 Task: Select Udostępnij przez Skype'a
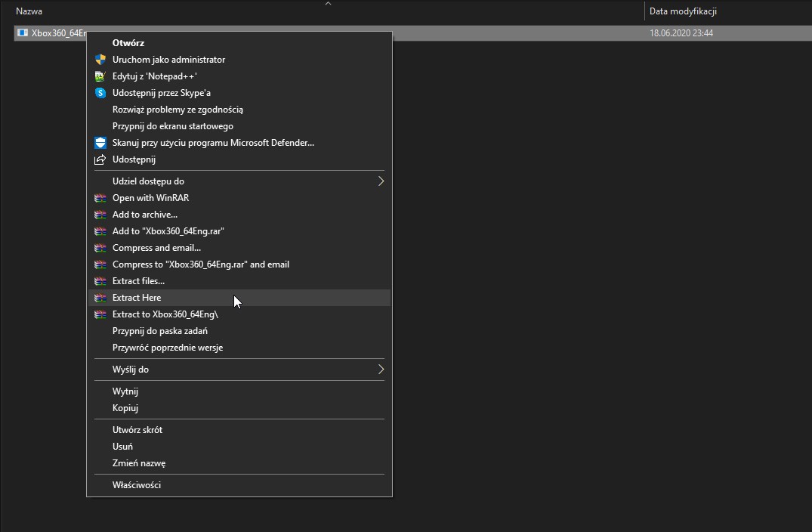click(x=239, y=93)
